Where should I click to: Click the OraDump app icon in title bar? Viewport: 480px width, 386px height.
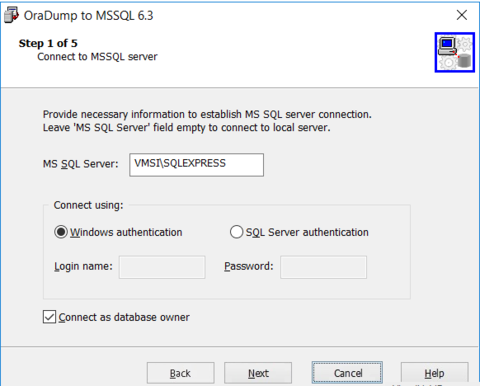click(11, 15)
